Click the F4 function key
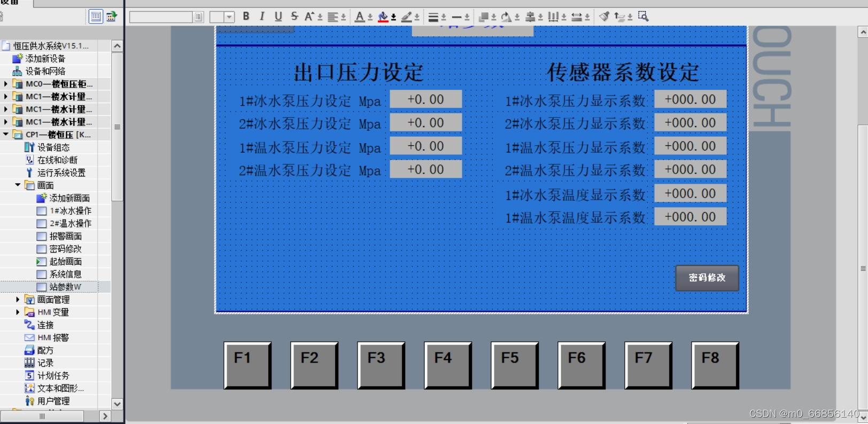The height and width of the screenshot is (424, 868). click(x=448, y=365)
